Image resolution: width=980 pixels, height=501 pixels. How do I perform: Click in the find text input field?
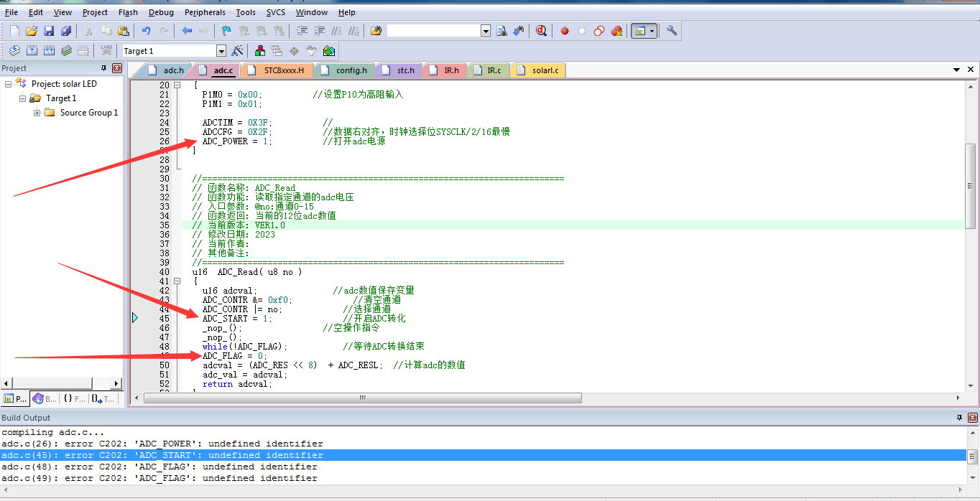click(434, 31)
